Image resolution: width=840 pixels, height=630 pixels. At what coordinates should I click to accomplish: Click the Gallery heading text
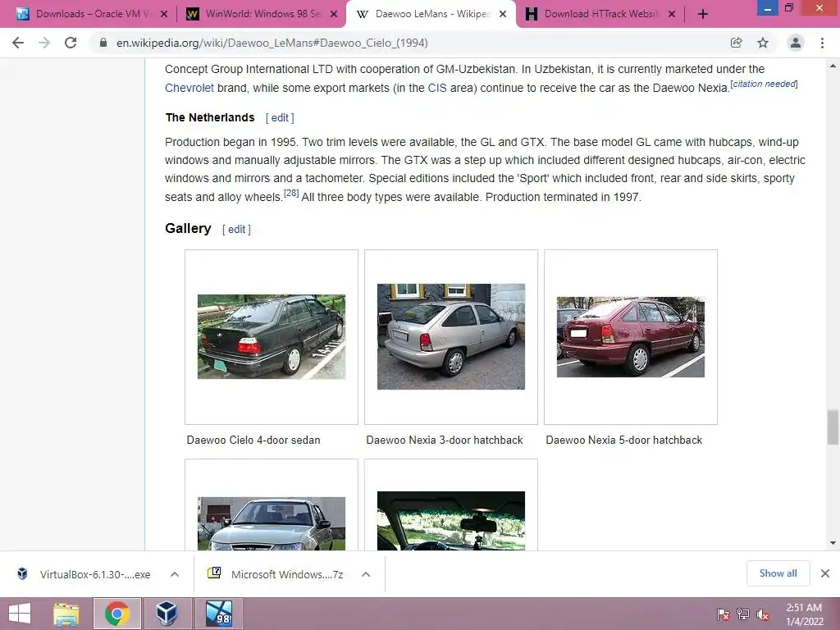pyautogui.click(x=188, y=228)
